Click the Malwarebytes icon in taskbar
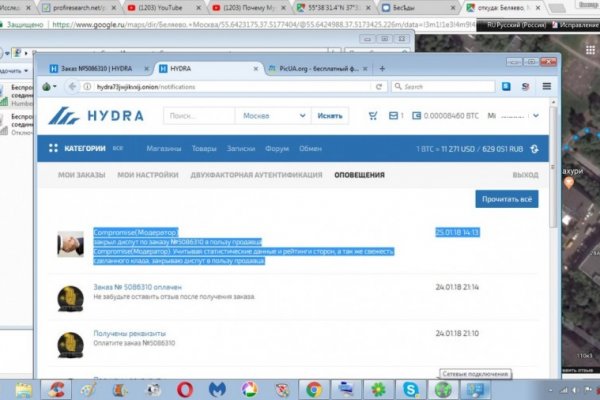Screen dimensions: 600x400 tap(217, 387)
